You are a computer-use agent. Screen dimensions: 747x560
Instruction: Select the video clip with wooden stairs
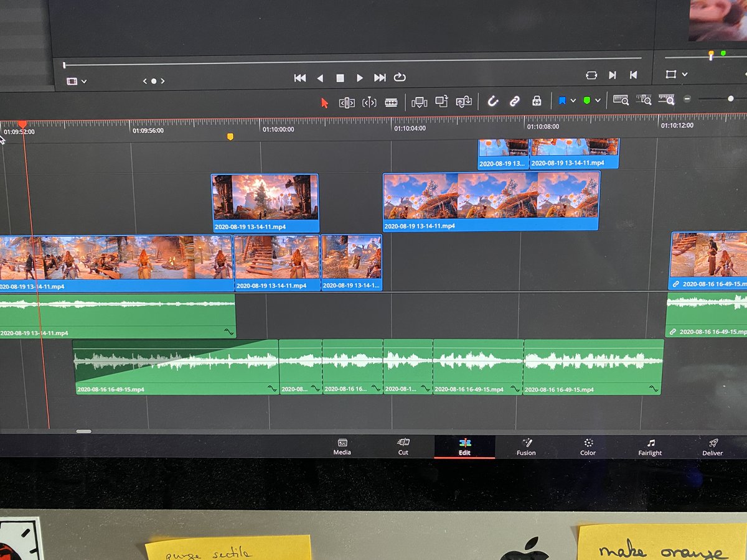click(x=276, y=263)
